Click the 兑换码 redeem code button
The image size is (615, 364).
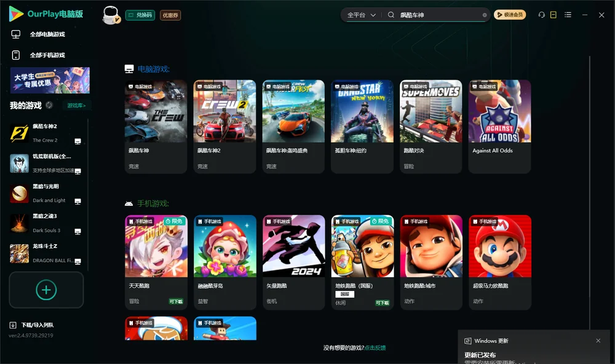[140, 15]
